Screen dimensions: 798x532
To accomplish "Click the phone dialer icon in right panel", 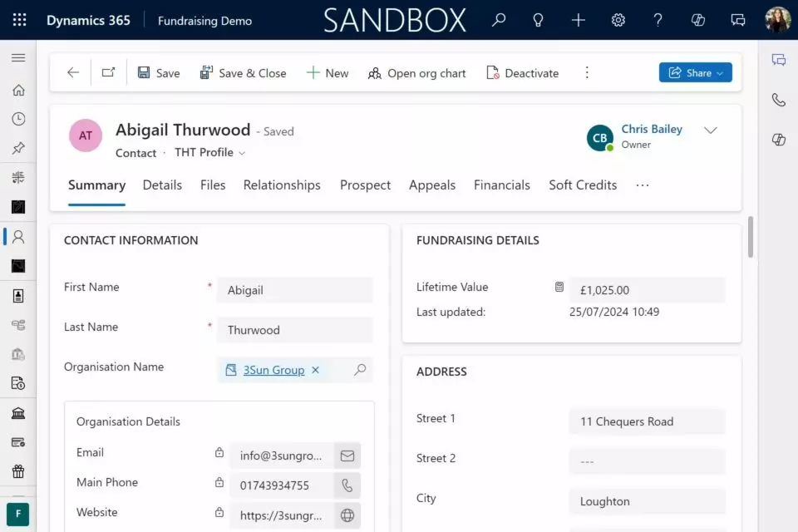I will click(x=778, y=100).
